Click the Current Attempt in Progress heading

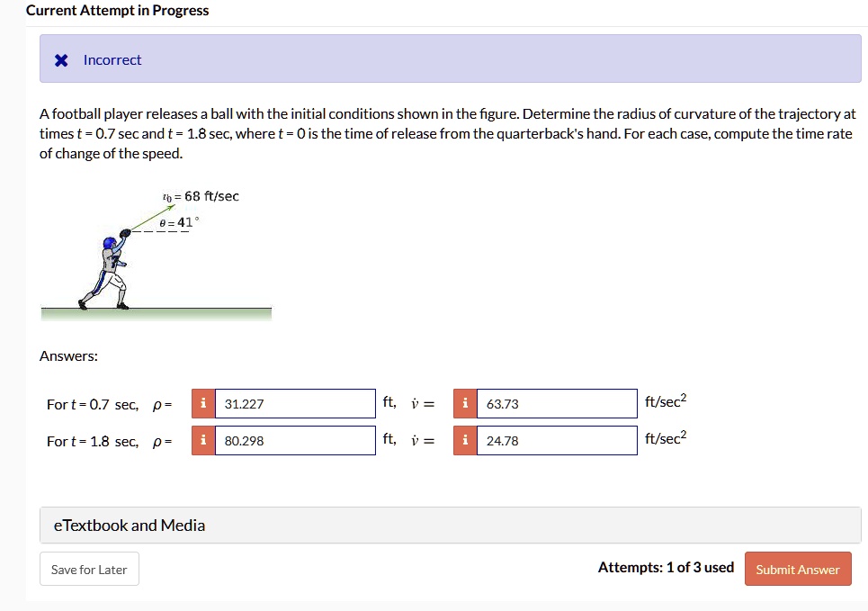pos(117,11)
